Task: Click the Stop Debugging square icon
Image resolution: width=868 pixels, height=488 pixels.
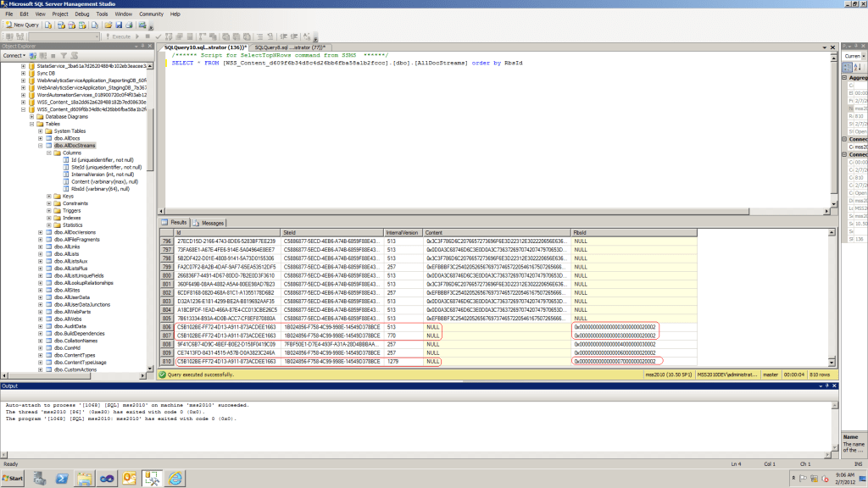Action: click(x=149, y=36)
